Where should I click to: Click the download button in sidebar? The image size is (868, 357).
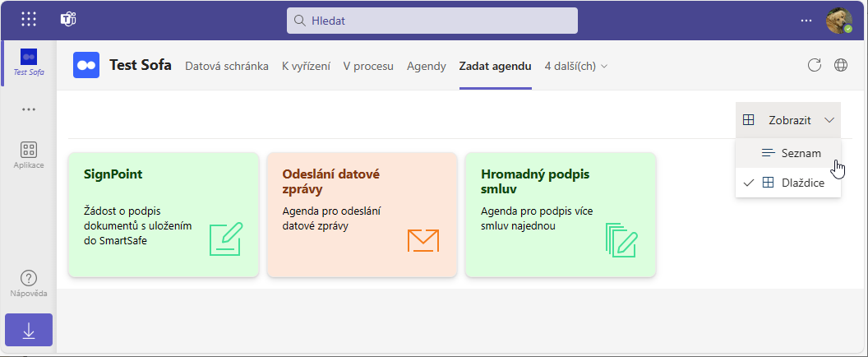29,331
